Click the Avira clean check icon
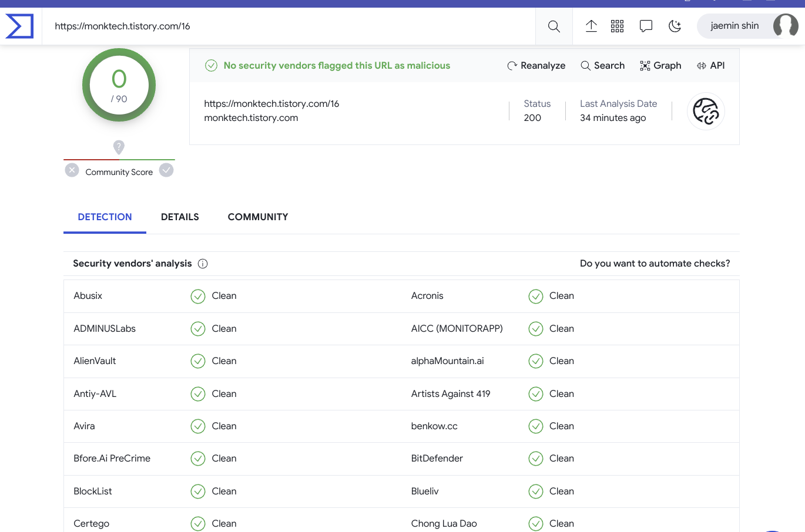 coord(198,426)
